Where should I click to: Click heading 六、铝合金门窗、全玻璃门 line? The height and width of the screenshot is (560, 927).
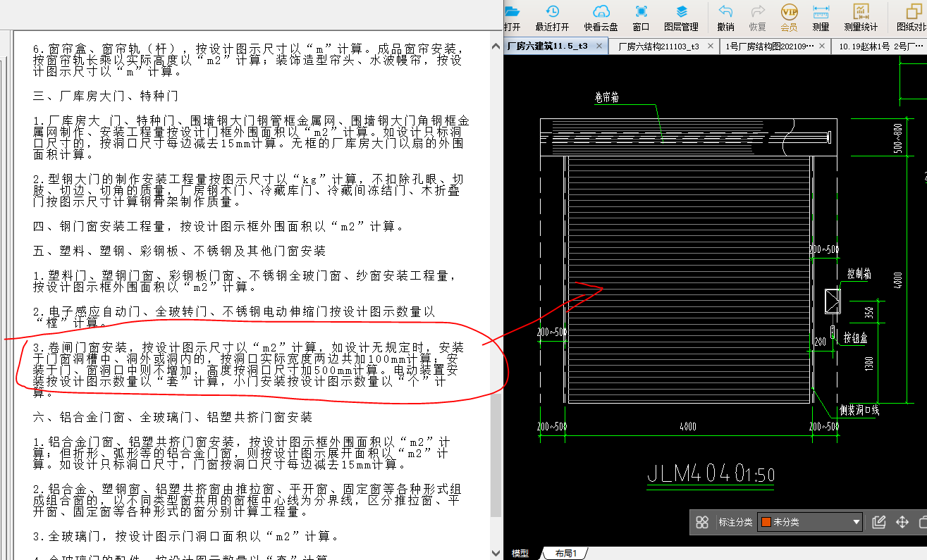pos(172,417)
